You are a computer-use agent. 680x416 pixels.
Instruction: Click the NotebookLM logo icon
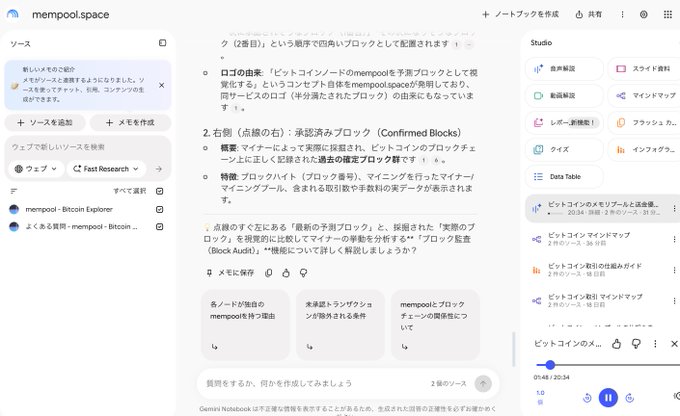tap(13, 14)
